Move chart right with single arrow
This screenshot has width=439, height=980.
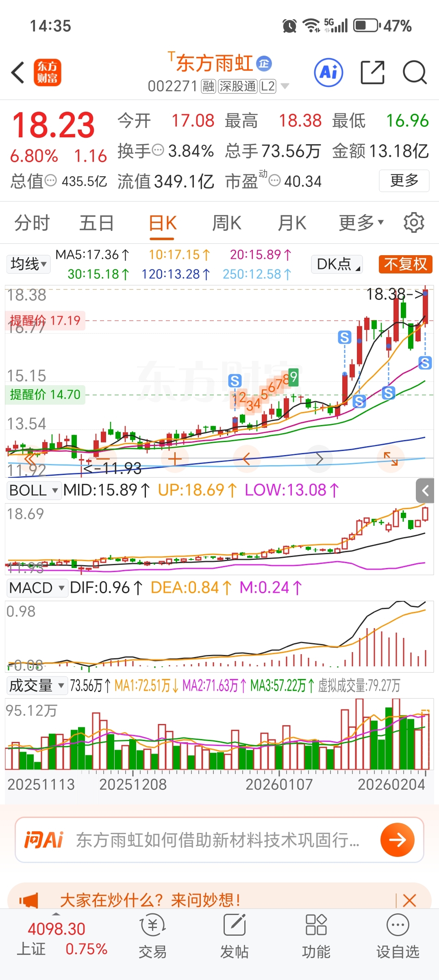pyautogui.click(x=319, y=459)
